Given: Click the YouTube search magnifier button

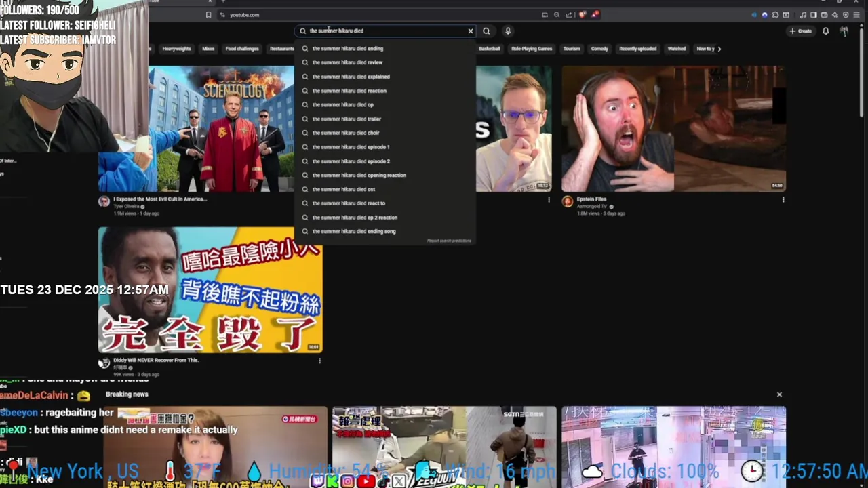Looking at the screenshot, I should pyautogui.click(x=486, y=30).
